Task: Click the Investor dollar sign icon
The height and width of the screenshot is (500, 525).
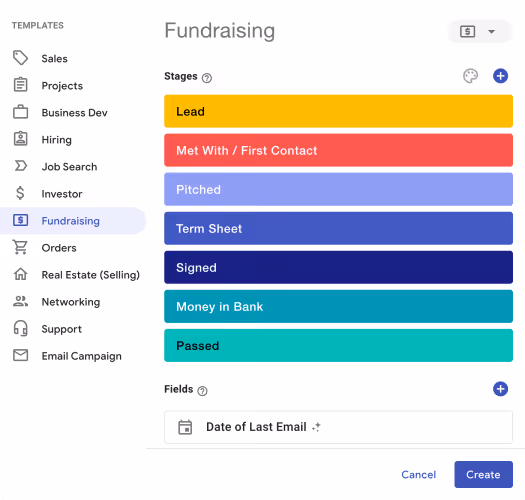Action: click(x=20, y=193)
